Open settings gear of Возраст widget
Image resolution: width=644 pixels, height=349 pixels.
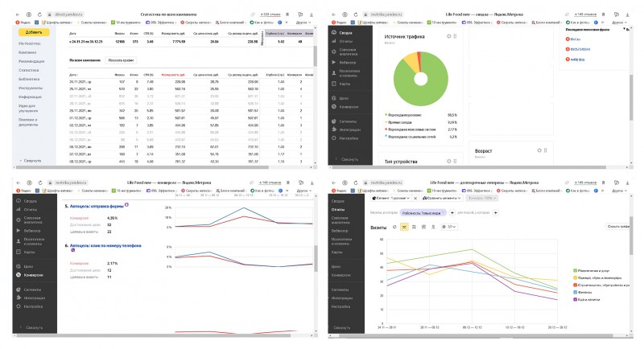click(x=539, y=150)
